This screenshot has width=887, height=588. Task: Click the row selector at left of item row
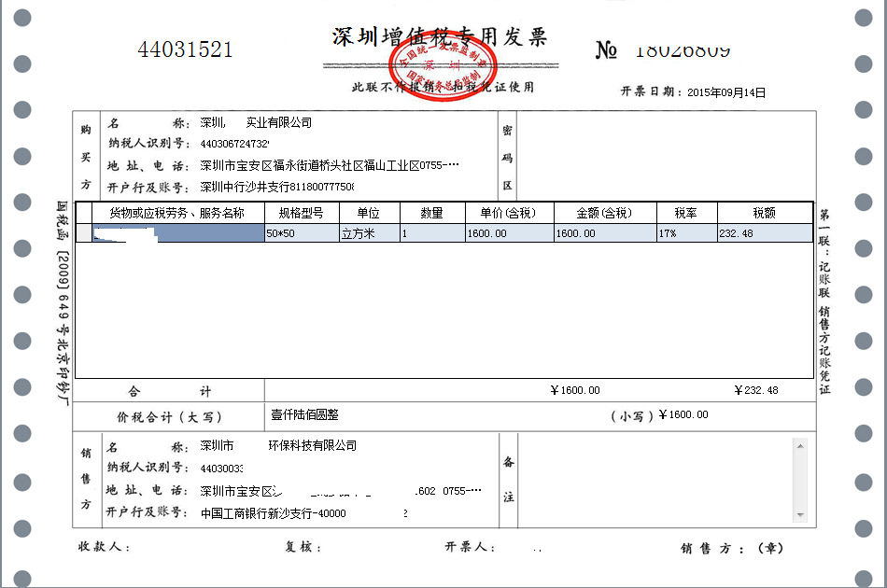[x=84, y=233]
